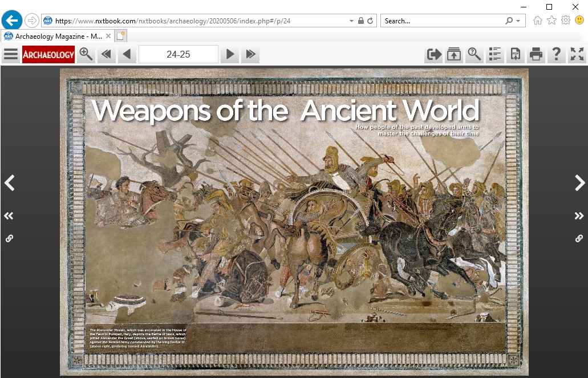Click the Archaeology logo
Screen dimensions: 588x378
point(48,55)
